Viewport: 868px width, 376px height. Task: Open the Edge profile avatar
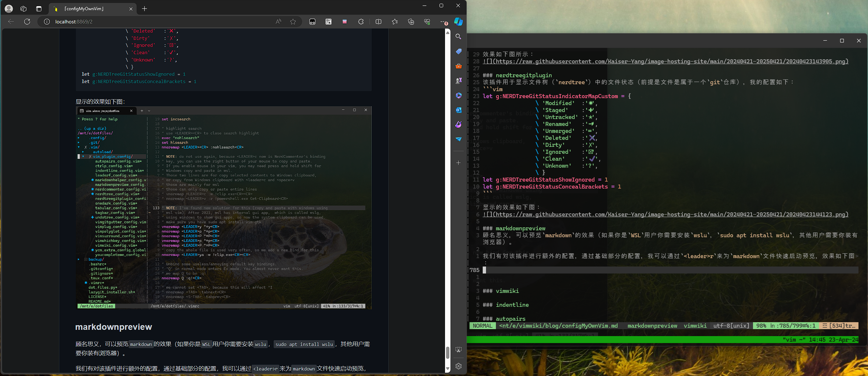9,8
